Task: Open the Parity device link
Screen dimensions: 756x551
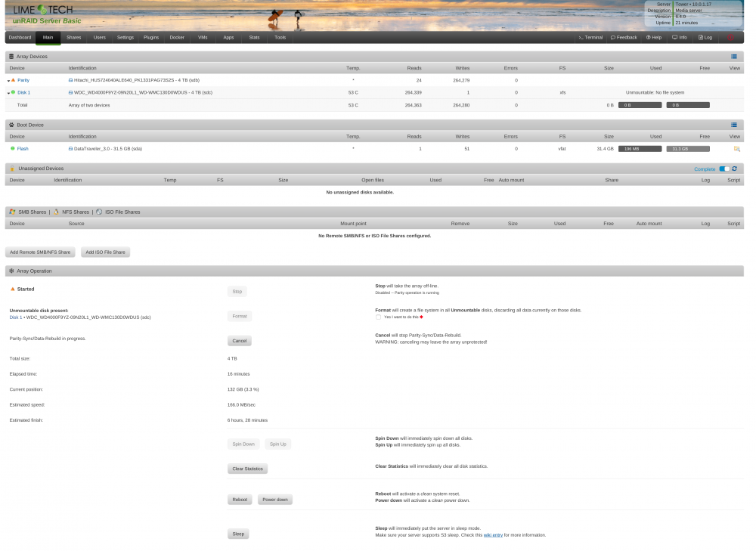Action: pyautogui.click(x=23, y=80)
